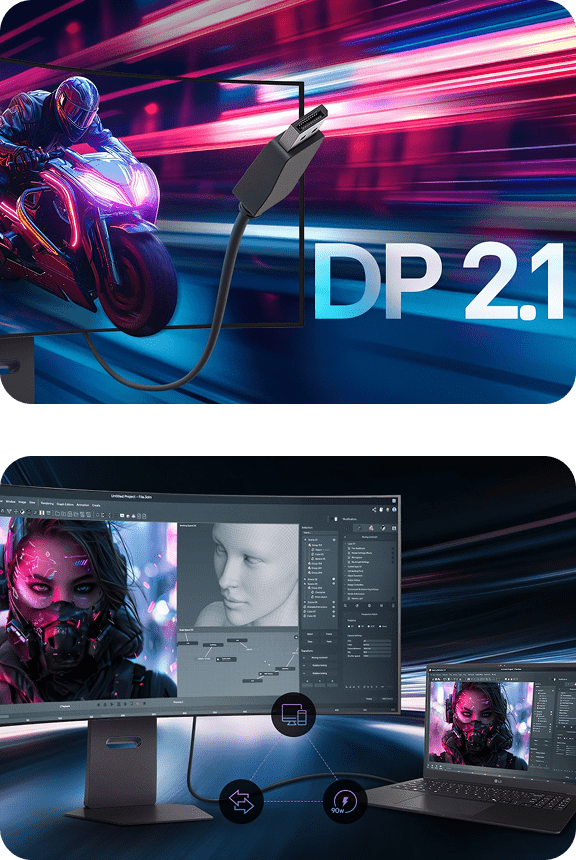Click the Select button under Selection panel
The image size is (576, 860).
click(x=310, y=634)
